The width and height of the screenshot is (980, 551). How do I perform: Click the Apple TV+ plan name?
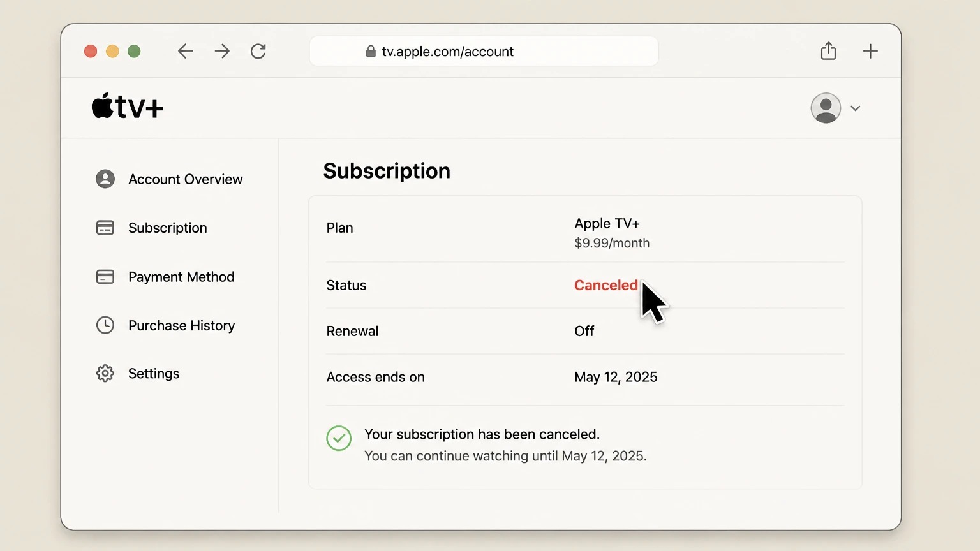click(x=607, y=223)
